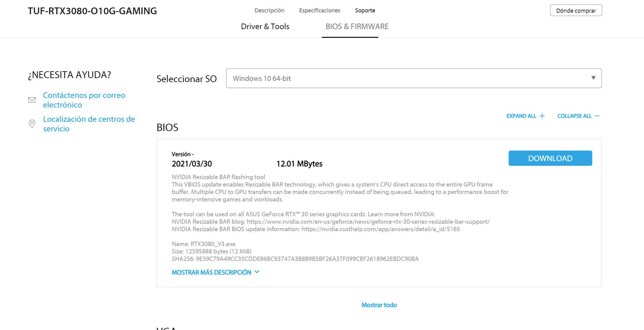Image resolution: width=644 pixels, height=330 pixels.
Task: Open the Soporte tab
Action: point(365,11)
